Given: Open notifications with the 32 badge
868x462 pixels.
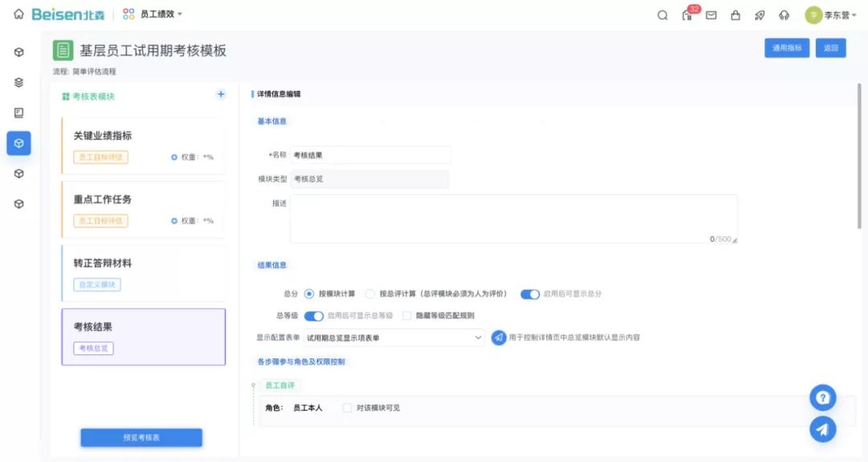Looking at the screenshot, I should point(687,14).
